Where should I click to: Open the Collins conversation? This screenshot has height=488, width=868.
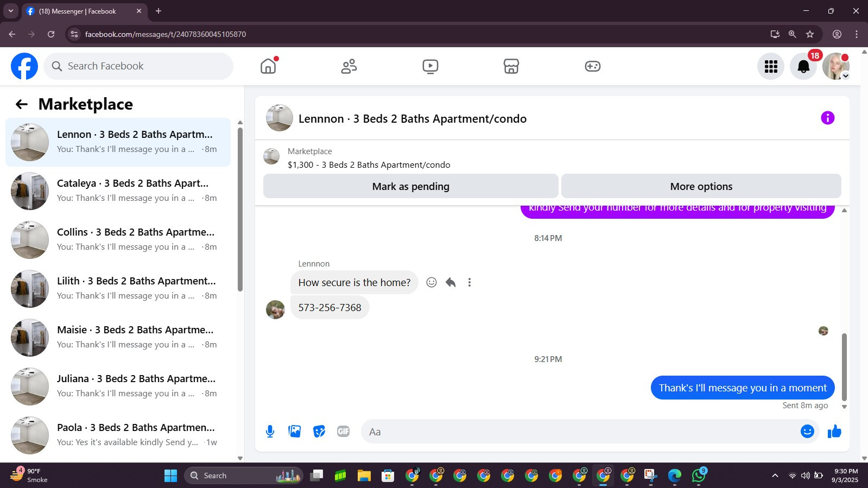point(118,240)
